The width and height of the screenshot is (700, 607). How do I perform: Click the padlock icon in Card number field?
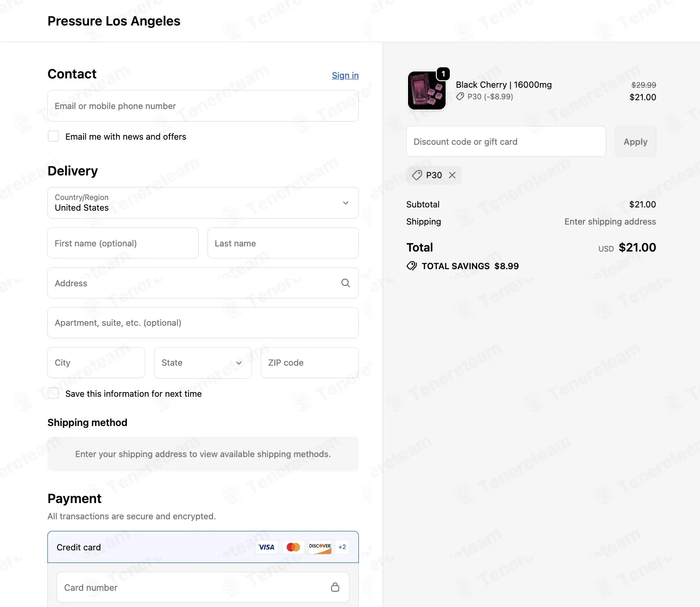pyautogui.click(x=335, y=587)
